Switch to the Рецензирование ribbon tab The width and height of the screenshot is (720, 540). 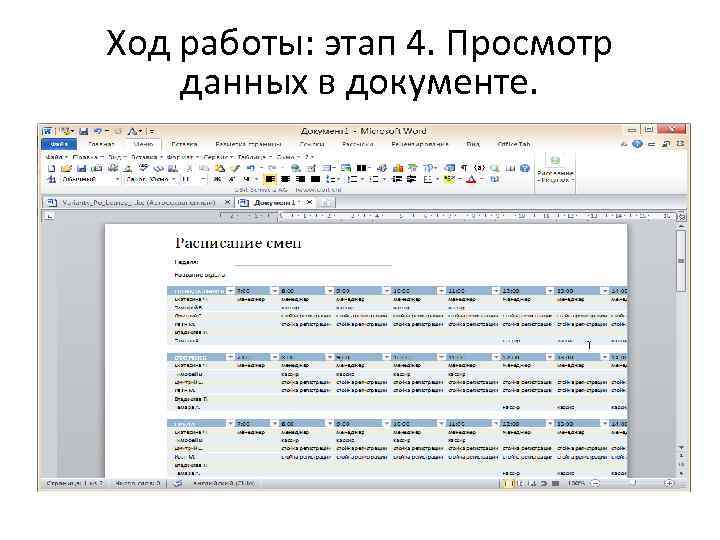pyautogui.click(x=420, y=144)
